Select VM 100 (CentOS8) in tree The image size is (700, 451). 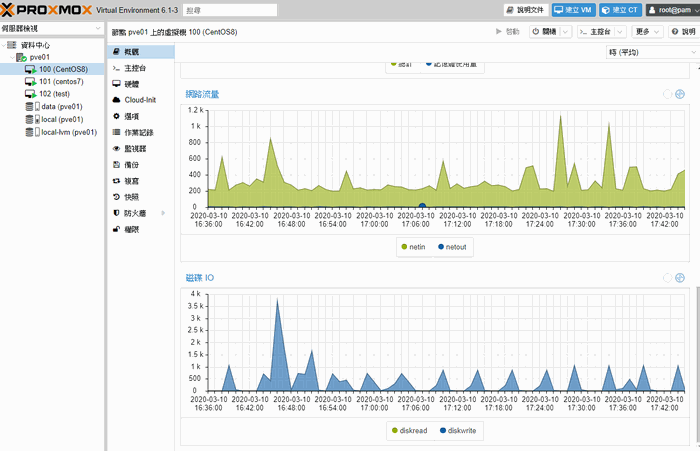[52, 69]
